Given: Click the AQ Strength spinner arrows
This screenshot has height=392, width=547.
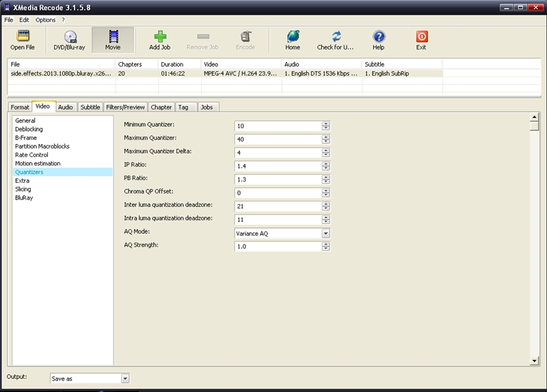Looking at the screenshot, I should point(326,247).
